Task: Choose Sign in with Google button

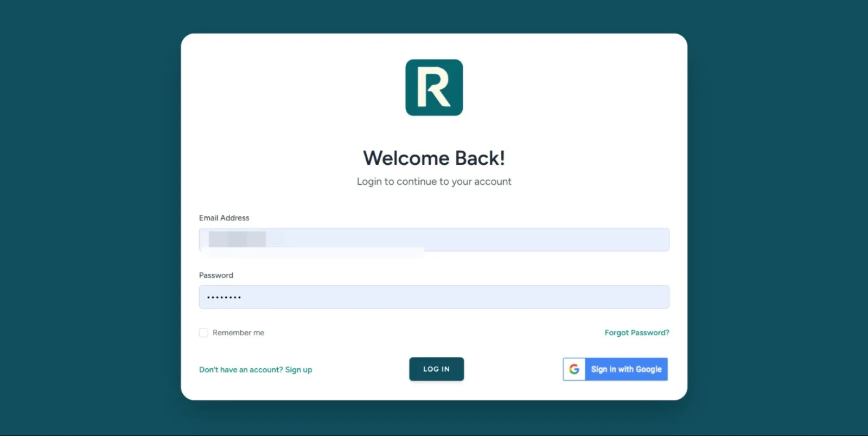Action: tap(615, 369)
